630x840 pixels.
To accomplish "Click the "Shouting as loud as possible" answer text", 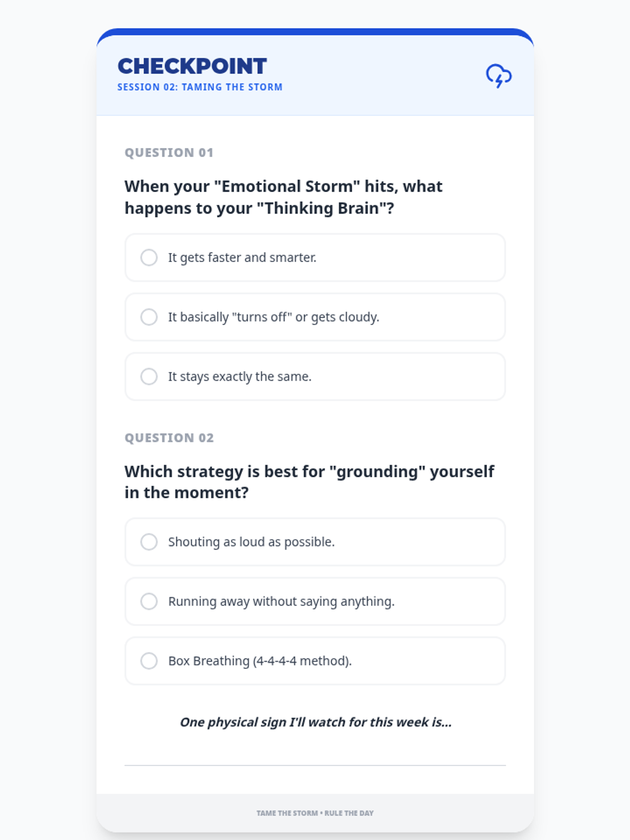I will (x=251, y=542).
